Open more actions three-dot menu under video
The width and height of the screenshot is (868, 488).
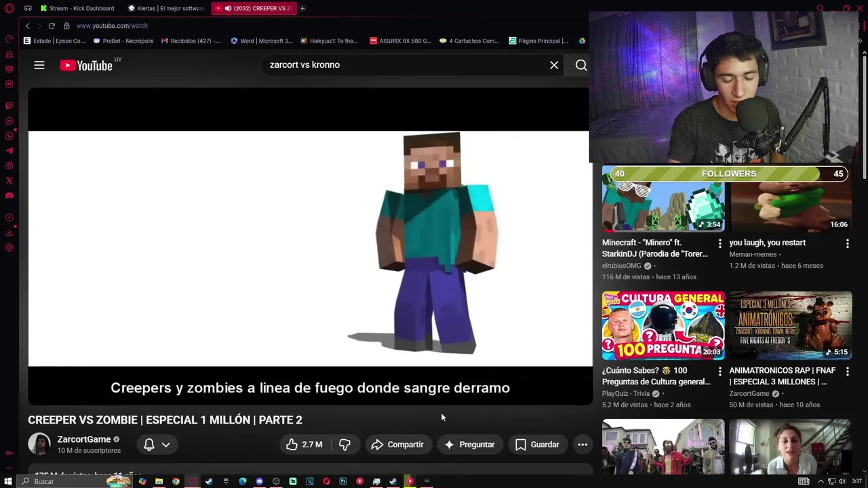coord(583,445)
